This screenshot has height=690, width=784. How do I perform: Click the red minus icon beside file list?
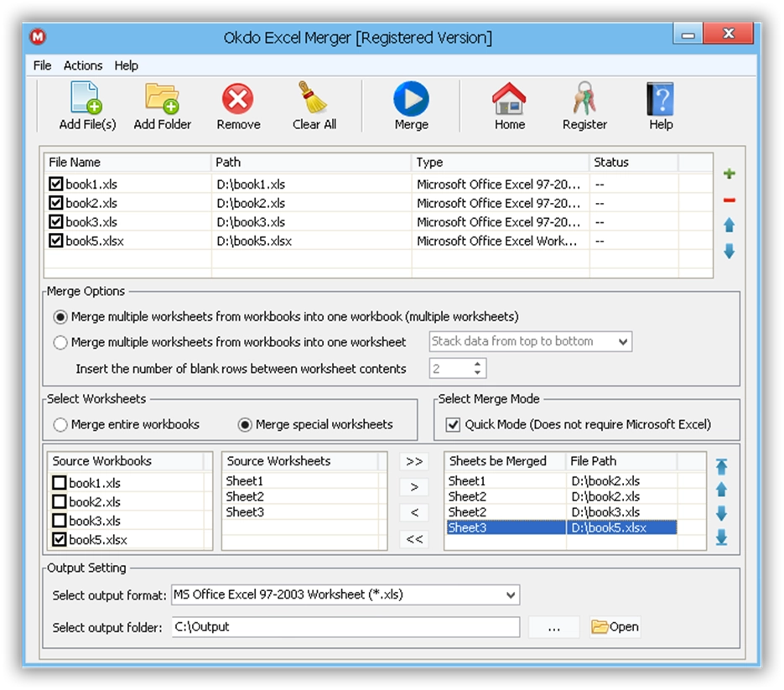tap(729, 200)
